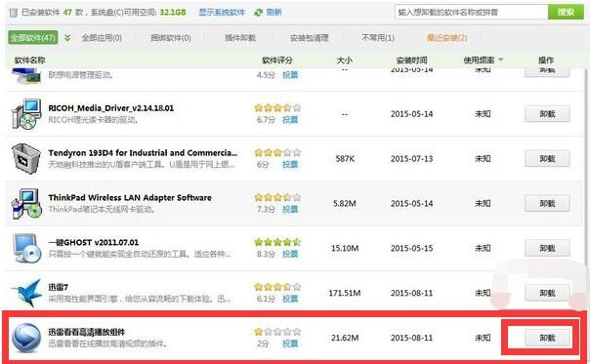Click the trash can icon beside installed software count
Screen dimensions: 590x364
[x=13, y=13]
